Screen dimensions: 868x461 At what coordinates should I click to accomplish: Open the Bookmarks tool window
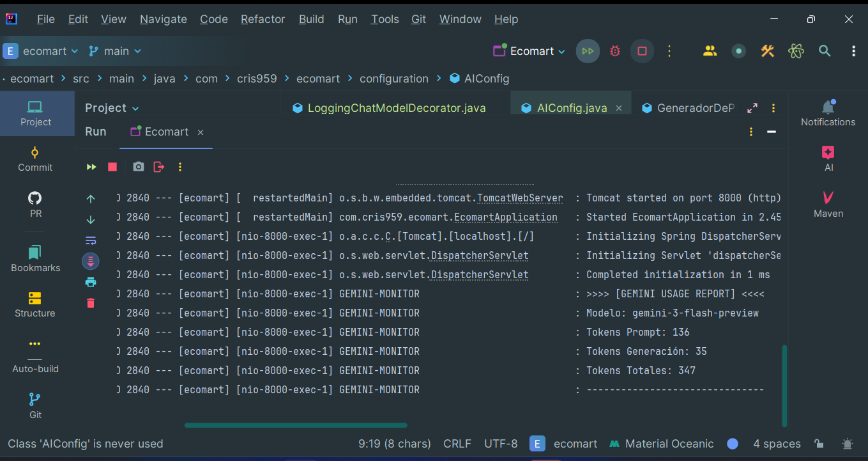click(35, 258)
